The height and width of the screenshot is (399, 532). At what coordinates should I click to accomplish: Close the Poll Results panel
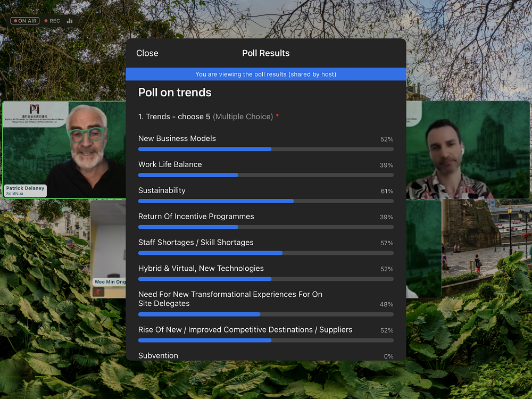click(x=147, y=53)
